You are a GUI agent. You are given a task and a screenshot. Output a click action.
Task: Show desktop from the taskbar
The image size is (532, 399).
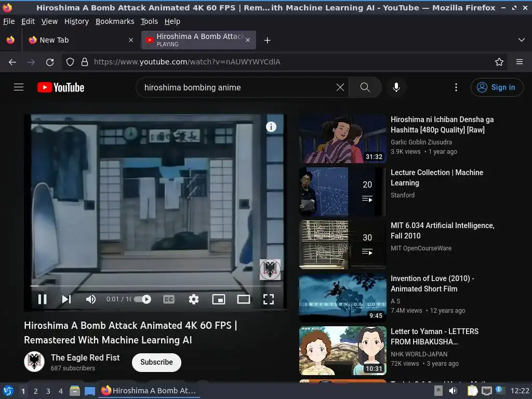point(89,391)
